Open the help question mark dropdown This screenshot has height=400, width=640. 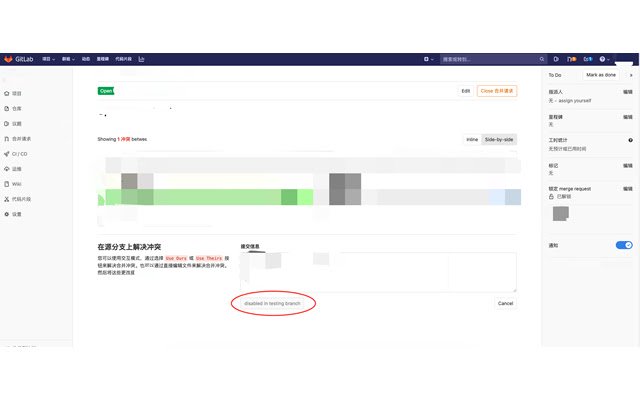(604, 59)
